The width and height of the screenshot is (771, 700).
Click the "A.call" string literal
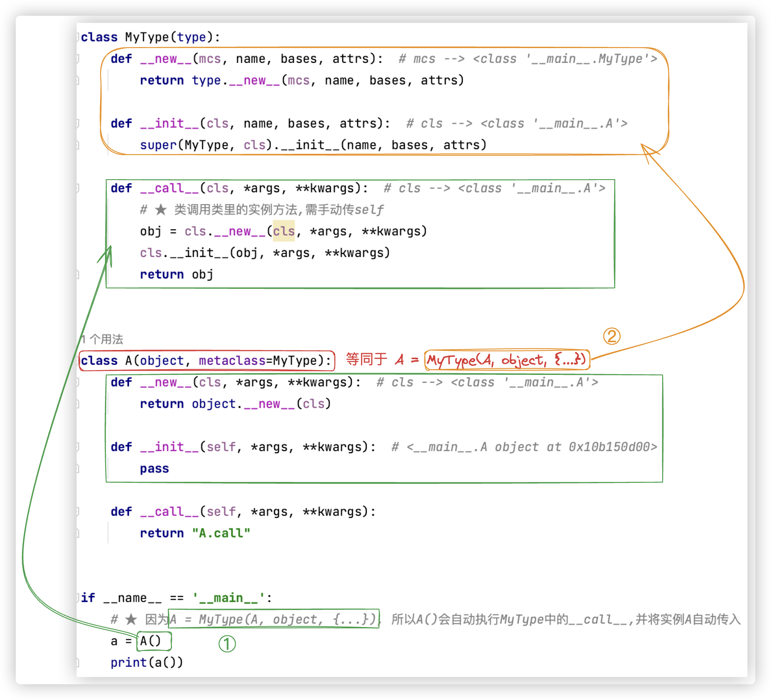coord(221,533)
